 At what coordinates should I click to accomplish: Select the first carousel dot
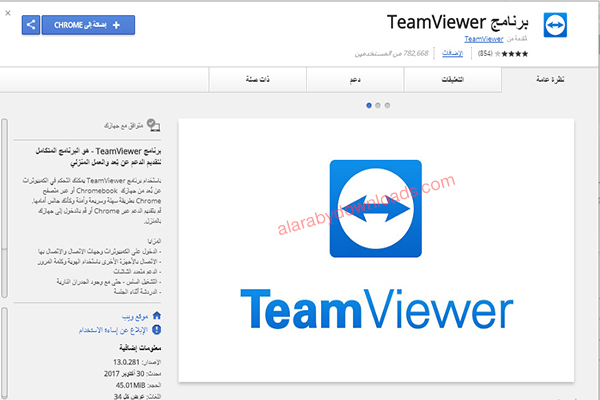click(x=369, y=105)
